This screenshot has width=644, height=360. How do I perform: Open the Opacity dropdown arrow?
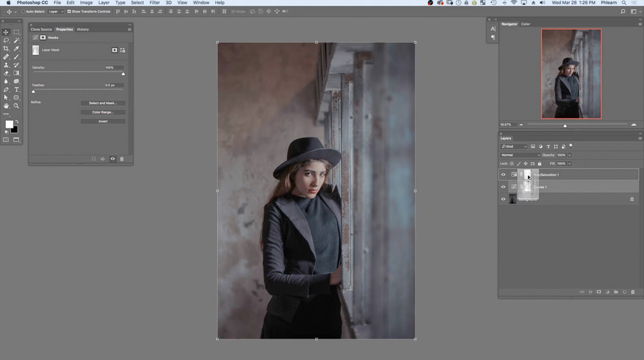click(x=569, y=155)
